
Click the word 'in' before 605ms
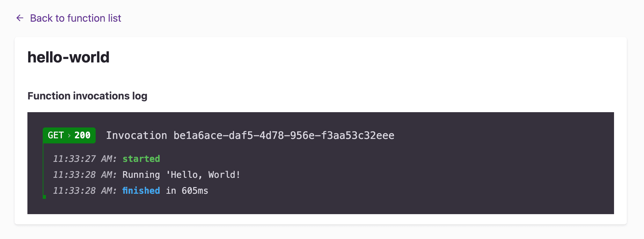click(171, 191)
